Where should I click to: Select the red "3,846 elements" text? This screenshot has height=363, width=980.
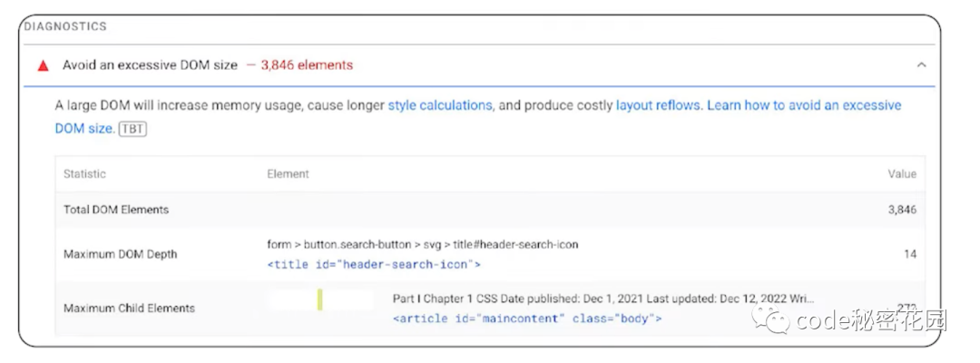pyautogui.click(x=307, y=65)
